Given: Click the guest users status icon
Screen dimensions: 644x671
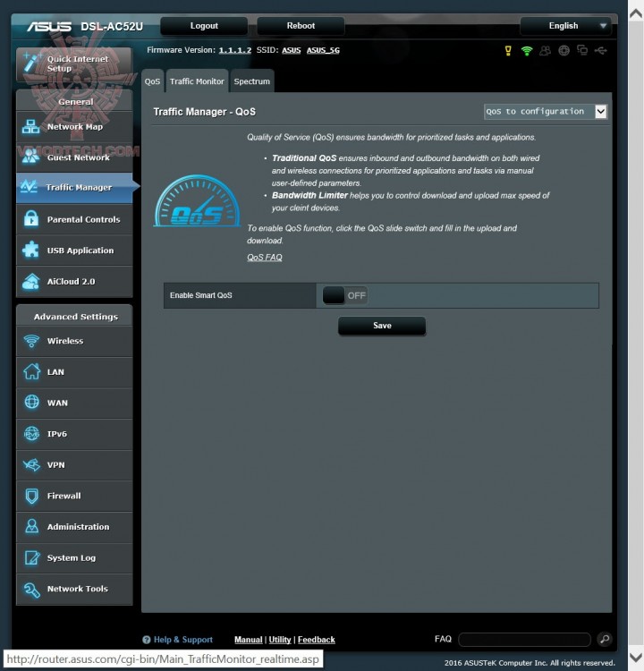Looking at the screenshot, I should click(545, 50).
